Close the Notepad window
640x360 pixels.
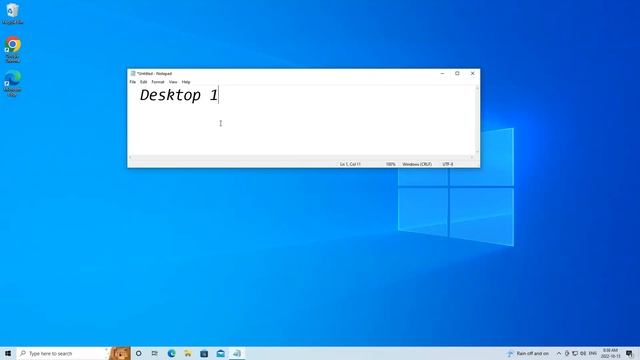pyautogui.click(x=473, y=73)
